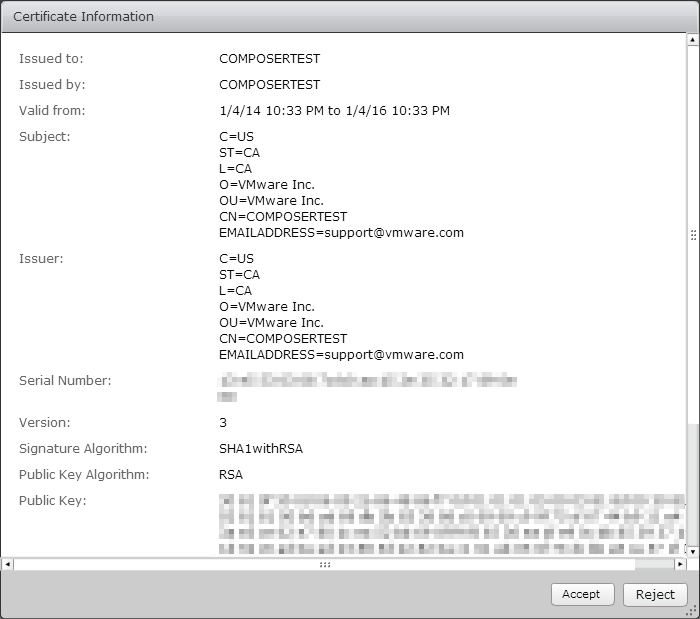Reject the certificate
Screen dimensions: 700x619
(655, 594)
